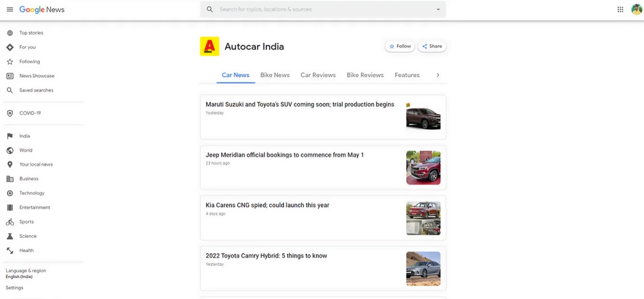Open Settings in the sidebar
Viewport: 644px width, 299px height.
(x=15, y=288)
